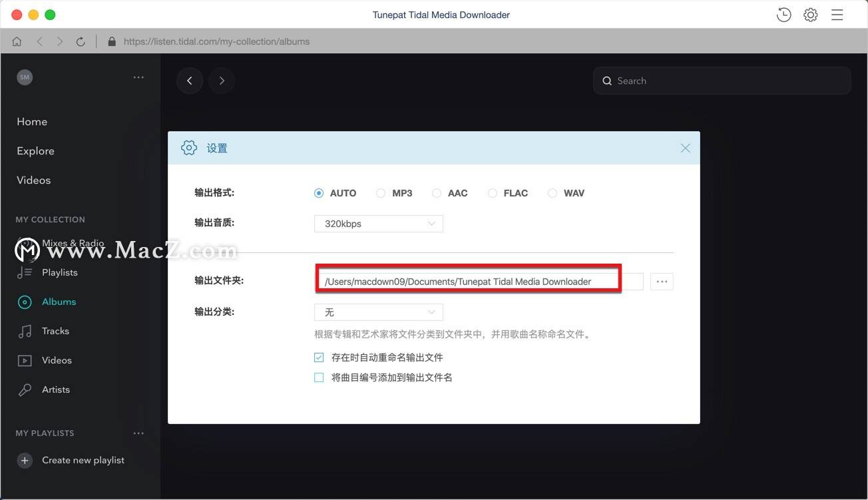Open the SM profile avatar

coord(25,77)
